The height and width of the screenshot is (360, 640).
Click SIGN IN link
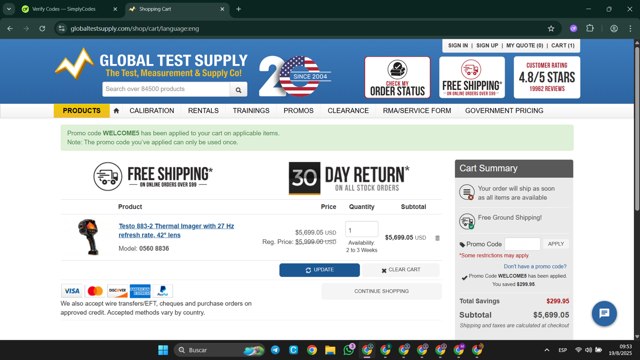(458, 45)
